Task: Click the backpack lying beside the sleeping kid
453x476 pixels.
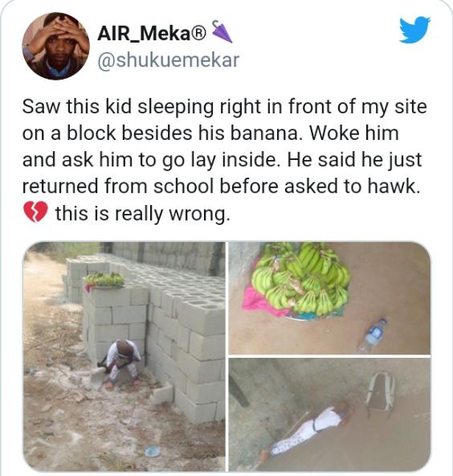Action: [380, 392]
